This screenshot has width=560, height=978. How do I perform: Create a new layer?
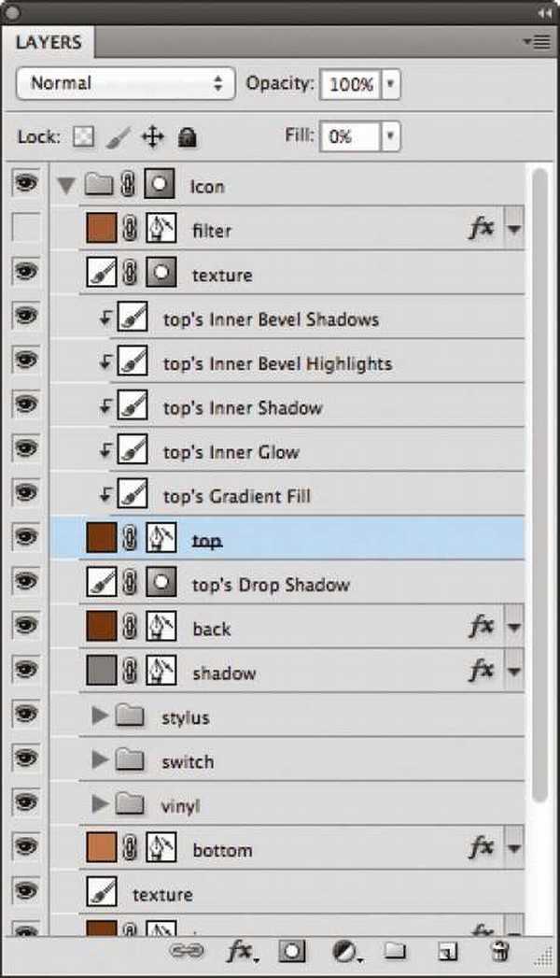(448, 951)
